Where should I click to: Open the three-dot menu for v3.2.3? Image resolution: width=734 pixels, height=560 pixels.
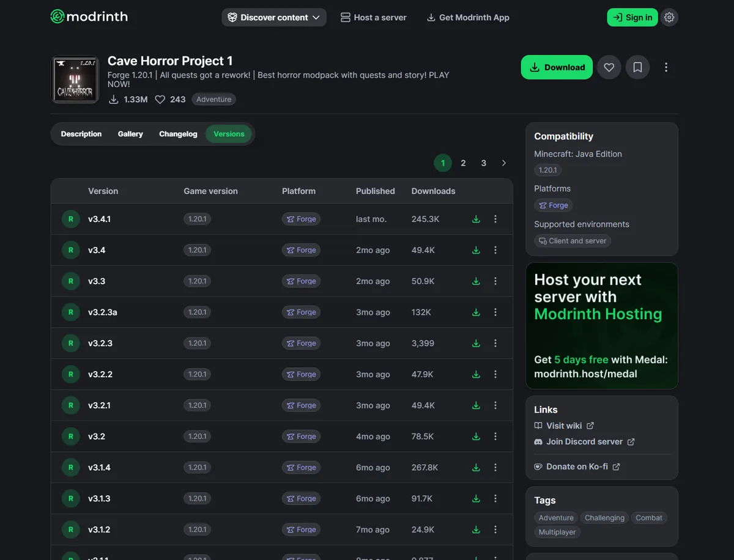pos(495,343)
